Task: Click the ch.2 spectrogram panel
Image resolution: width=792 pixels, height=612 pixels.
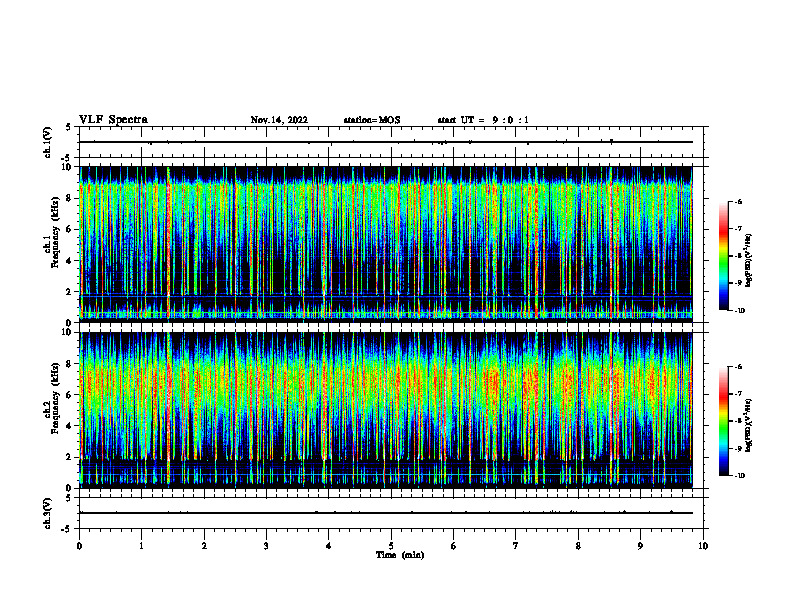Action: coord(386,410)
